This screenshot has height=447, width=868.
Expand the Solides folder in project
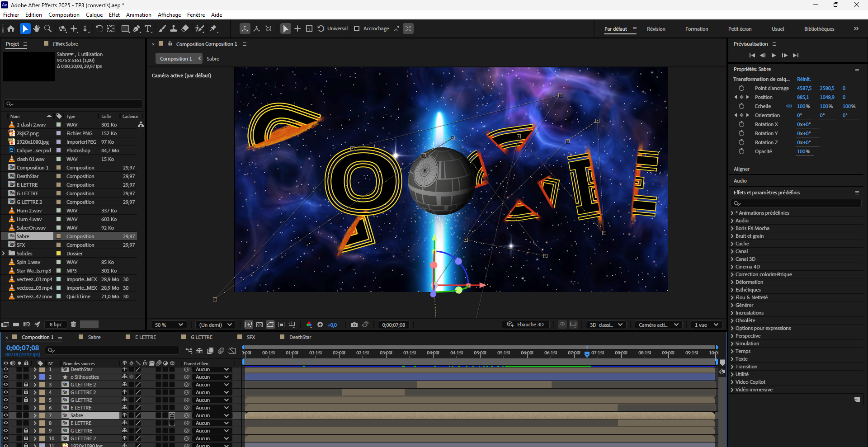point(4,254)
